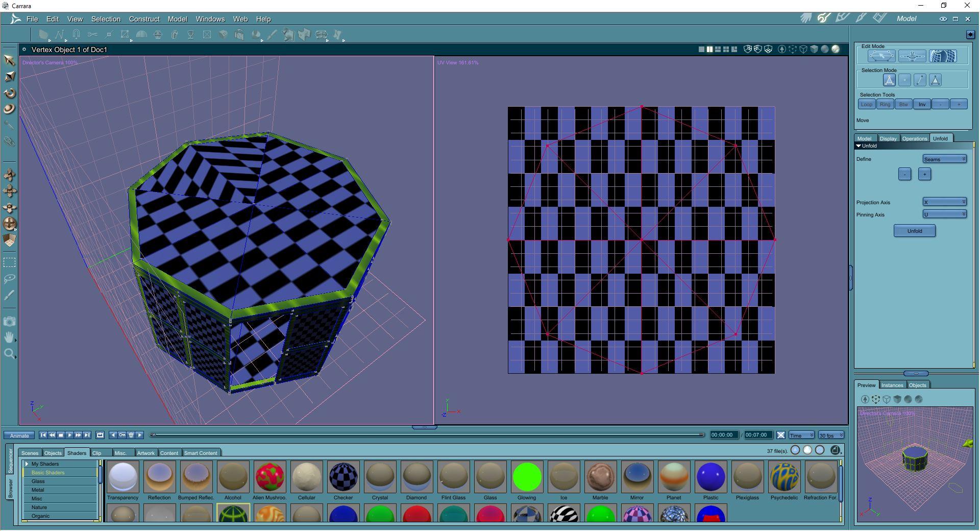Toggle the eye visibility icon beside Model

click(x=943, y=19)
